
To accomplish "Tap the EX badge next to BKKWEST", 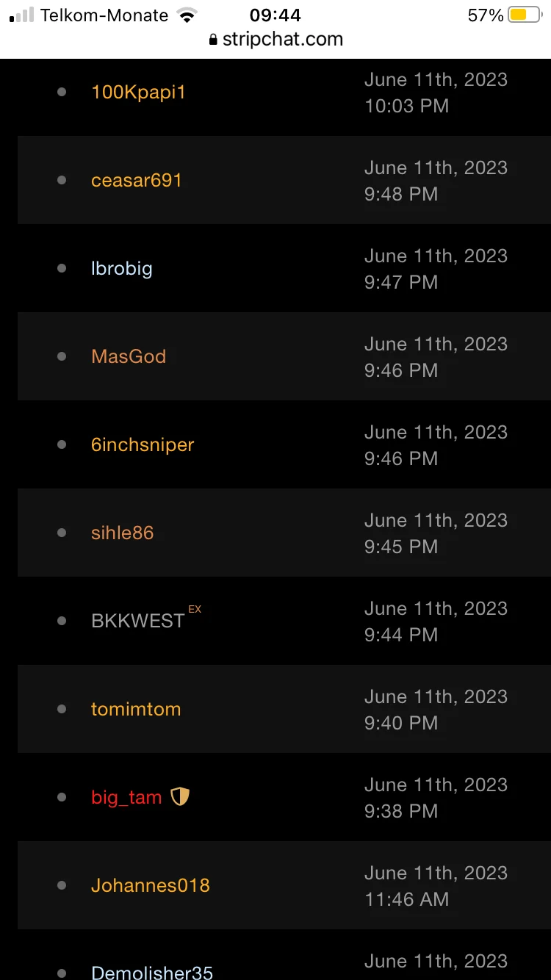I will pos(195,610).
